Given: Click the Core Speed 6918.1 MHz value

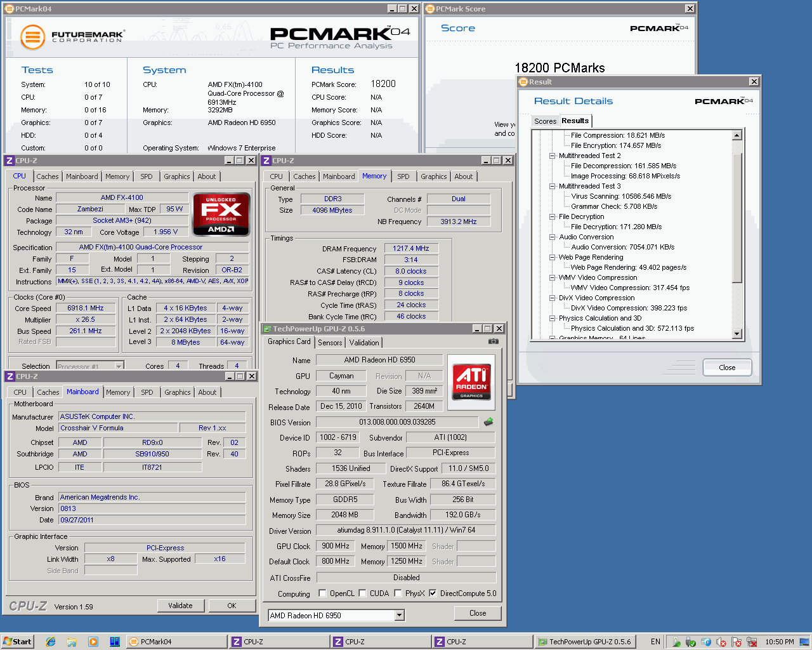Looking at the screenshot, I should coord(86,308).
